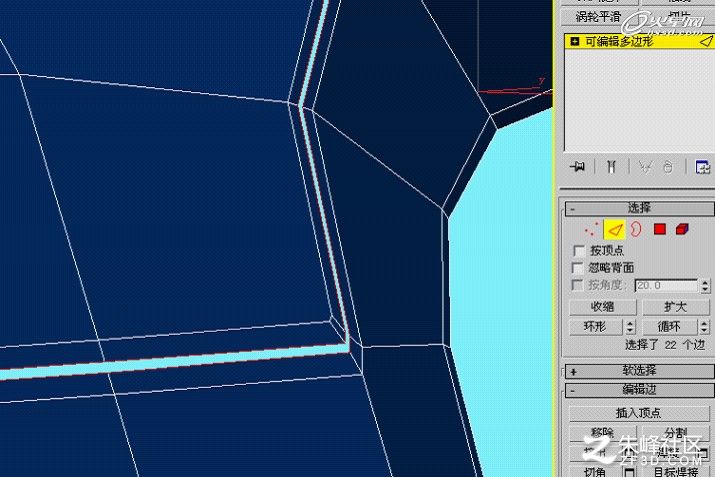The image size is (715, 477).
Task: Select the Element sub-object cube icon
Action: tap(682, 229)
